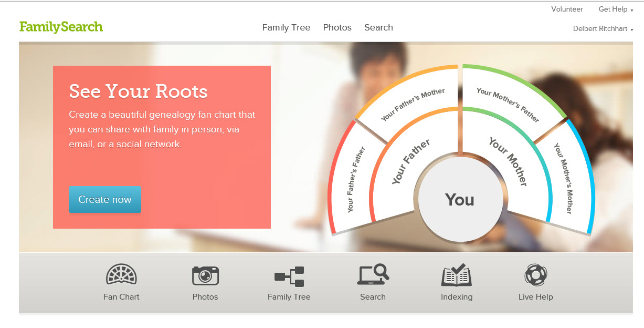Open the Fan Chart icon
This screenshot has width=644, height=328.
coord(121,275)
